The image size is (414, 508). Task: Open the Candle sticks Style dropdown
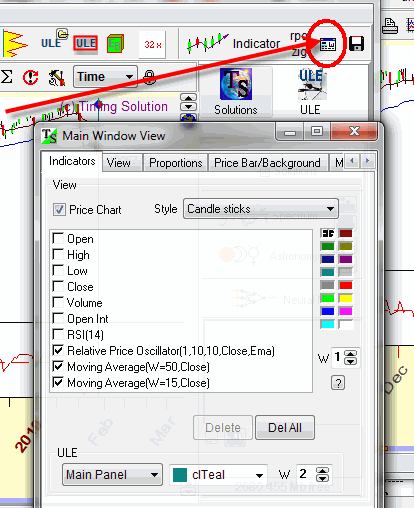click(261, 209)
